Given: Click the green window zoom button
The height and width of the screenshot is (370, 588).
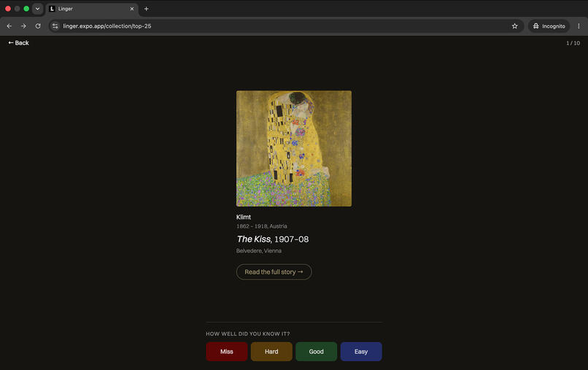Looking at the screenshot, I should pyautogui.click(x=26, y=9).
